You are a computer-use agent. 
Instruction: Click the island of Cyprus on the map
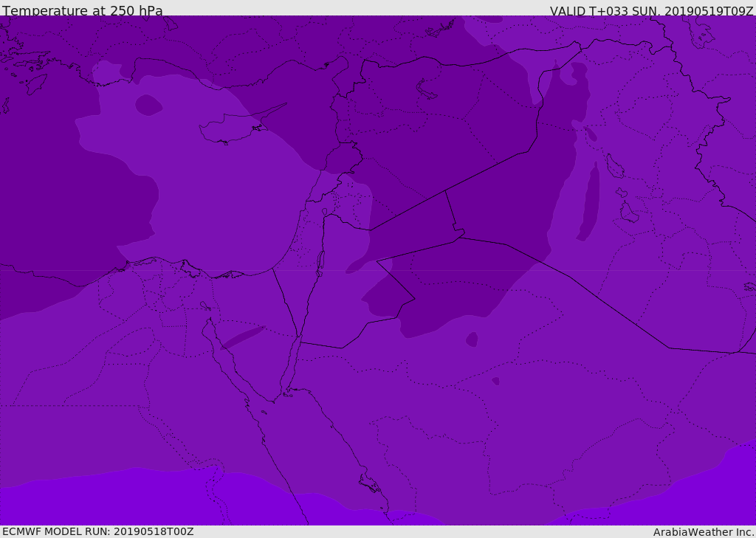236,126
